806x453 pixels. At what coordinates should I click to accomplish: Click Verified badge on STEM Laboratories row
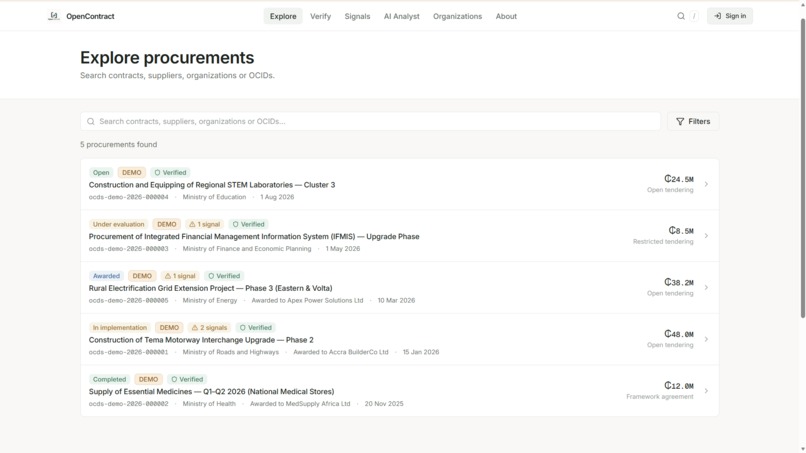point(170,173)
